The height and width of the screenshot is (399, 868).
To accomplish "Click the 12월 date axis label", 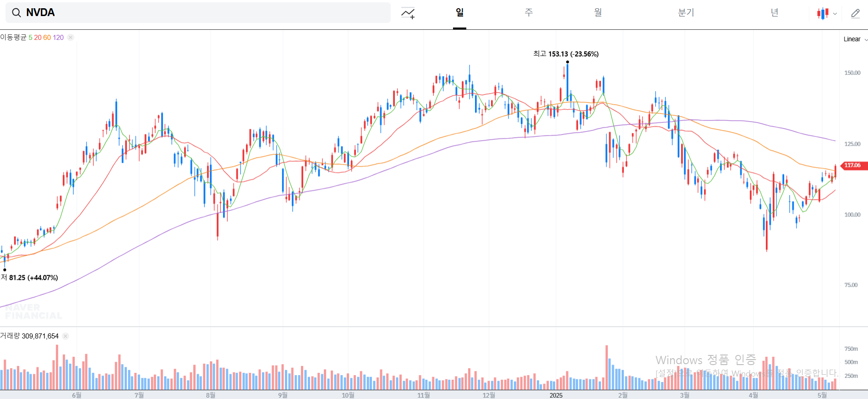I will coord(489,395).
